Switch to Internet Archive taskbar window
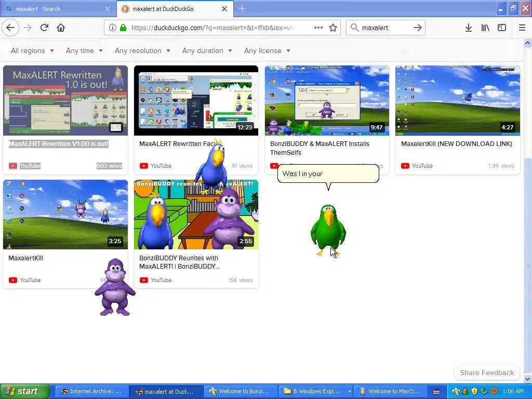The image size is (532, 399). (x=91, y=392)
